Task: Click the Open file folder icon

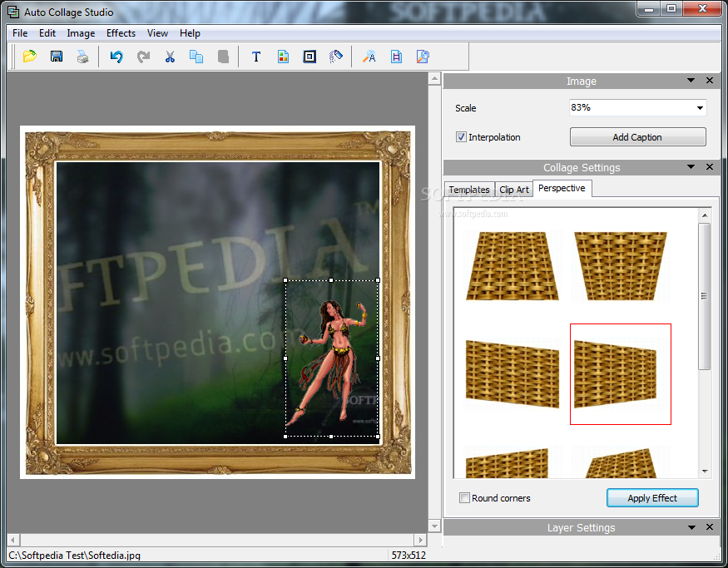Action: tap(30, 57)
